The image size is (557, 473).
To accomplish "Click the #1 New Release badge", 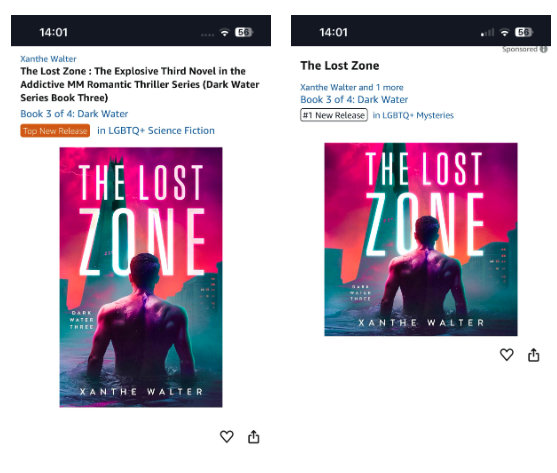I will click(334, 115).
